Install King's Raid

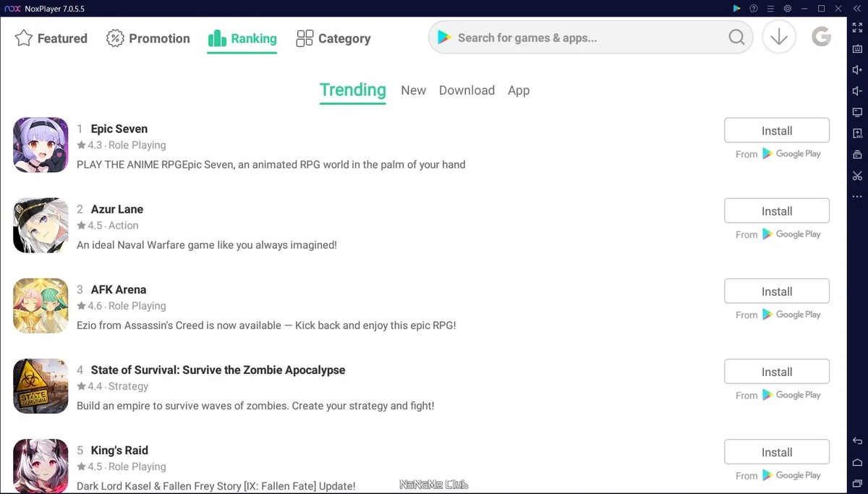[x=777, y=452]
